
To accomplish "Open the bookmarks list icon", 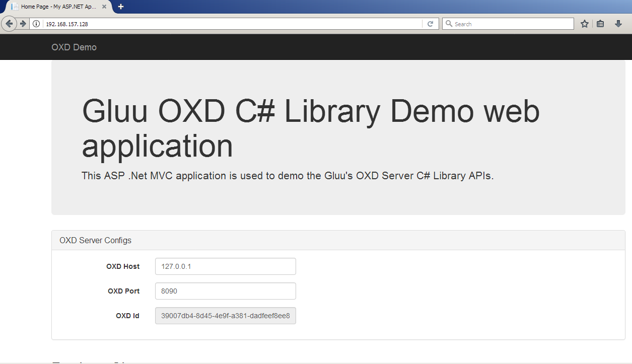I will pyautogui.click(x=600, y=24).
